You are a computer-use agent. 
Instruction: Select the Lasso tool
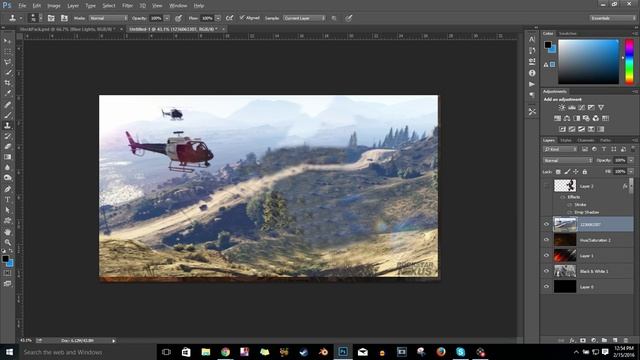[7, 62]
